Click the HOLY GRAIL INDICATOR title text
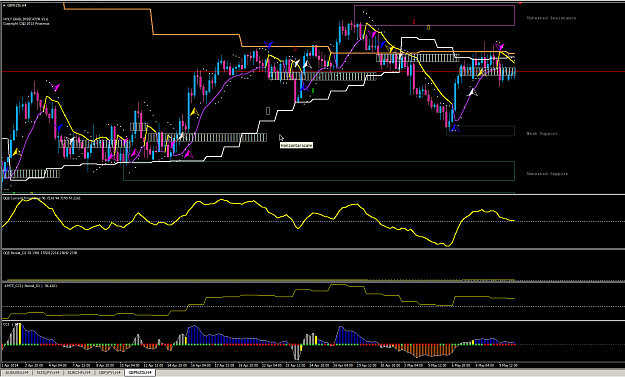Viewport: 625px width, 377px height. coord(26,19)
